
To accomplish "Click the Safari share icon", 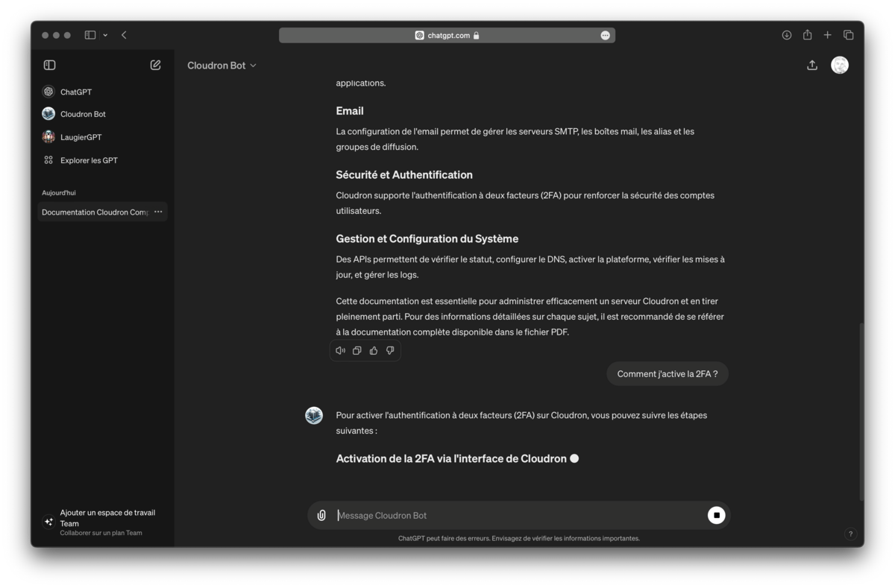I will 807,35.
